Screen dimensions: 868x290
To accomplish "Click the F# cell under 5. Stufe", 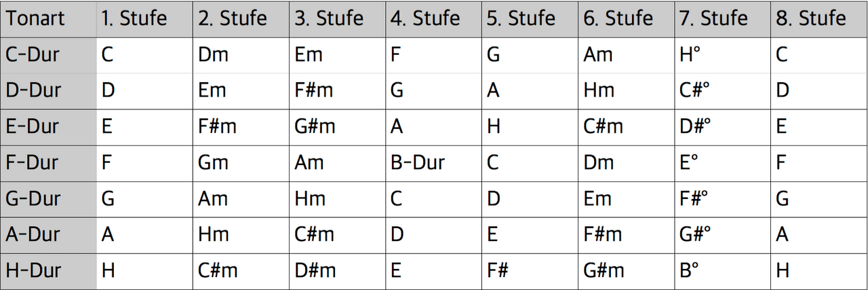I will [498, 270].
